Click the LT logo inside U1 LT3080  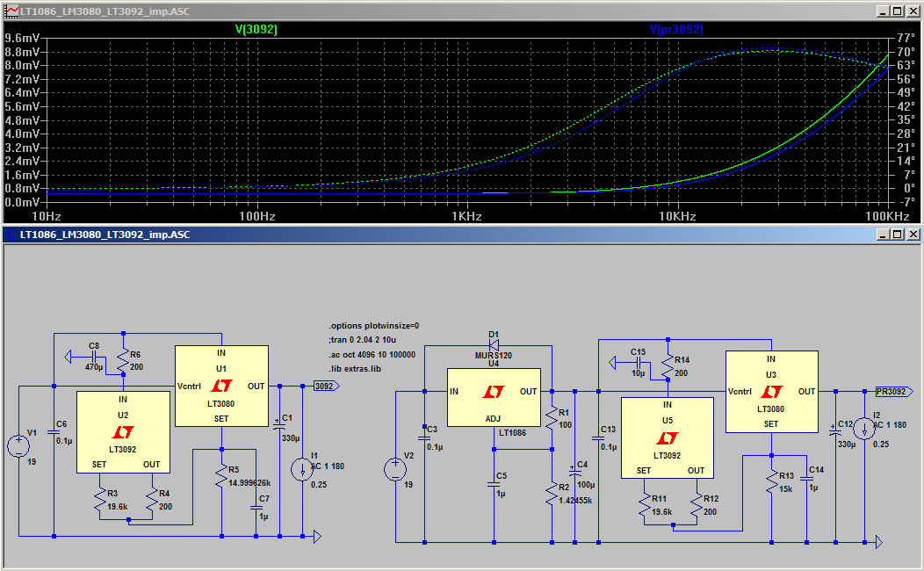point(221,386)
